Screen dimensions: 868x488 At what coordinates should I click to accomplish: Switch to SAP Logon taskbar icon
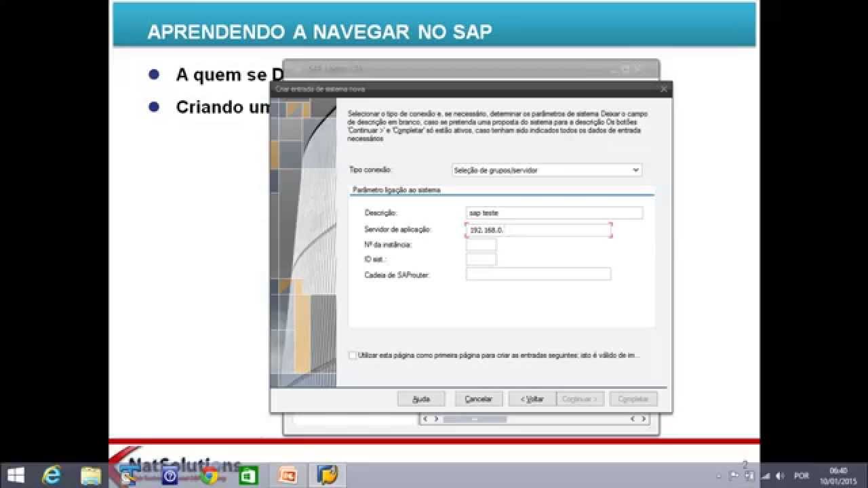328,475
